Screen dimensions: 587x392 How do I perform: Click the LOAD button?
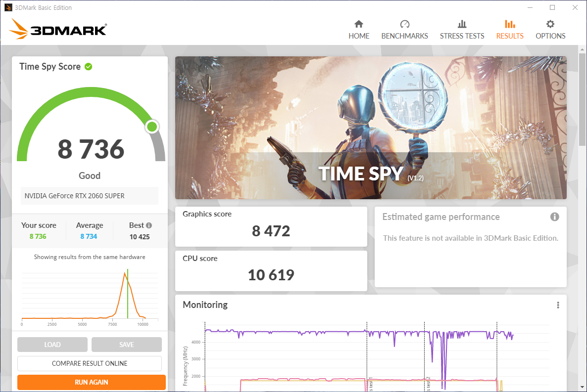click(x=52, y=345)
